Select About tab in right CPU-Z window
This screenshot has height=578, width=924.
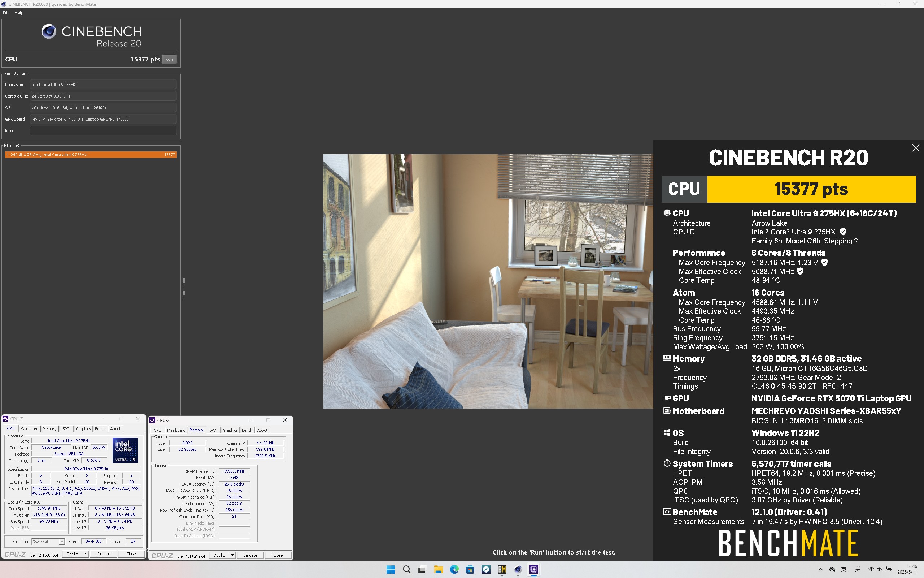tap(262, 431)
